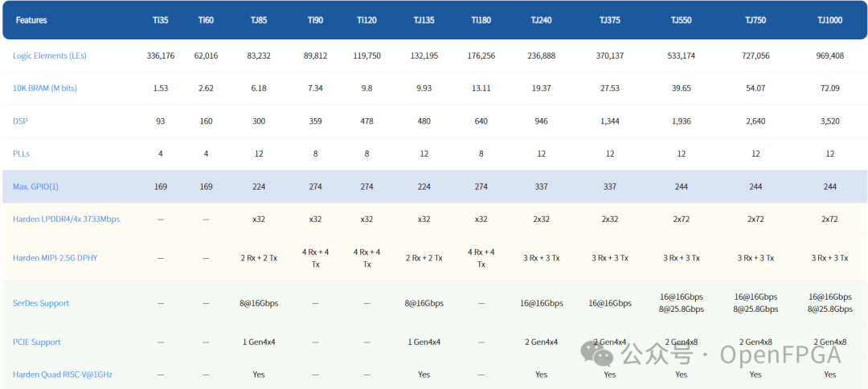Click the TJ85 8@16Gbps SerDes cell
The width and height of the screenshot is (868, 389).
[259, 303]
